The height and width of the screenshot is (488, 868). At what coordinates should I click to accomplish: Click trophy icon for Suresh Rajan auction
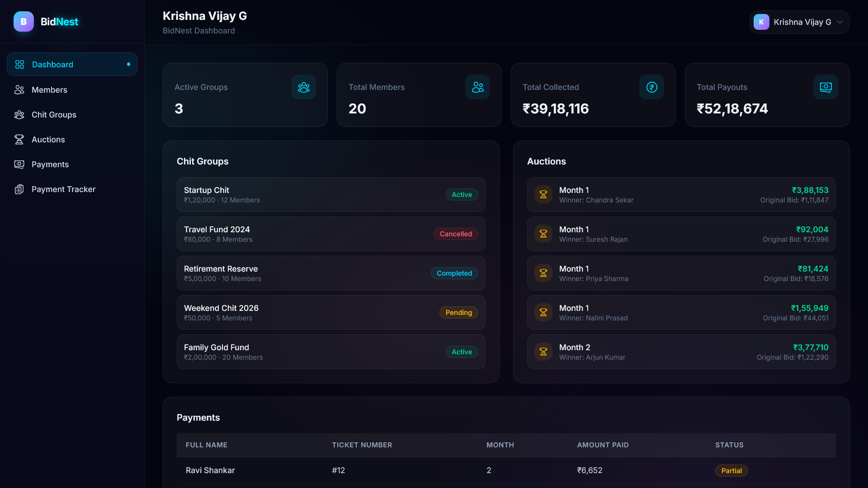[543, 234]
